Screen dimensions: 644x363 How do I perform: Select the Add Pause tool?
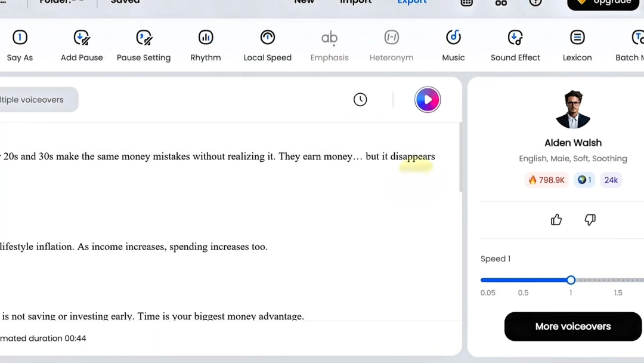(x=82, y=45)
